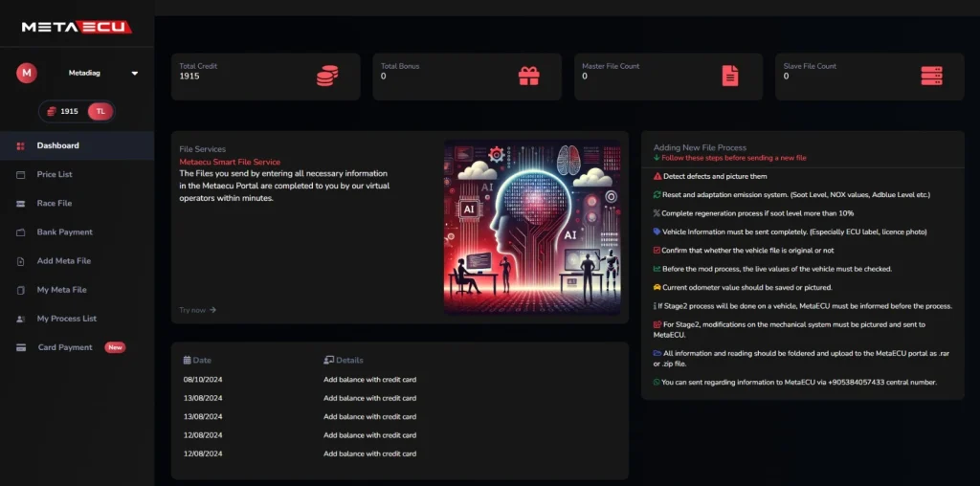980x486 pixels.
Task: Expand the Metadiag account dropdown
Action: pos(134,73)
